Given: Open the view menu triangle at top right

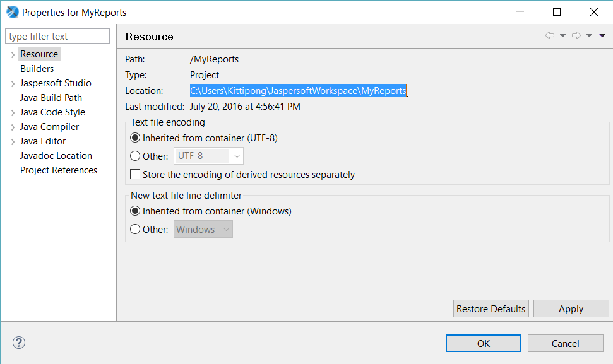Looking at the screenshot, I should click(x=602, y=36).
